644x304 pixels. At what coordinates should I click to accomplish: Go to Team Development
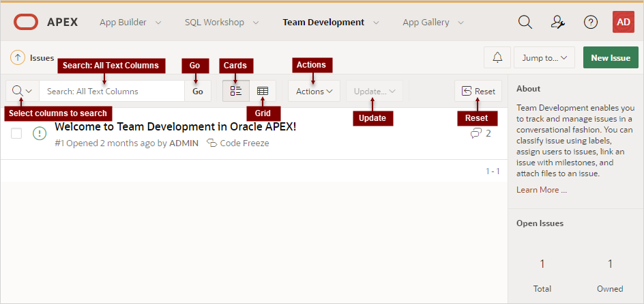pos(323,23)
